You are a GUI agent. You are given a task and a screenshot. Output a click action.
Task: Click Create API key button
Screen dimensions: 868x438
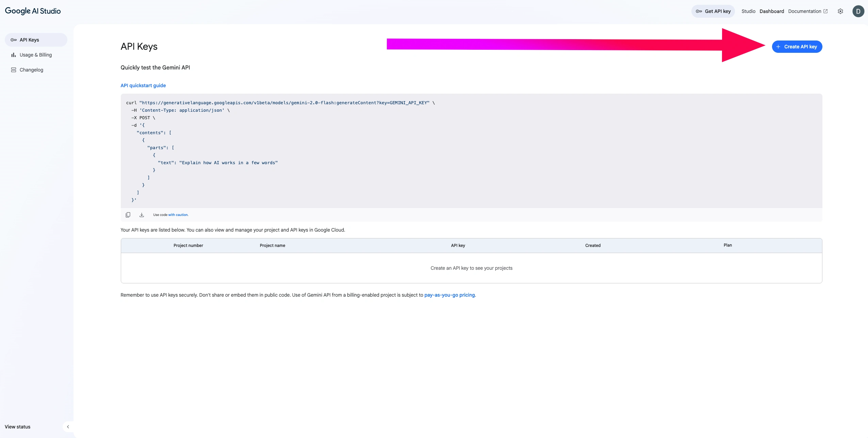click(797, 47)
